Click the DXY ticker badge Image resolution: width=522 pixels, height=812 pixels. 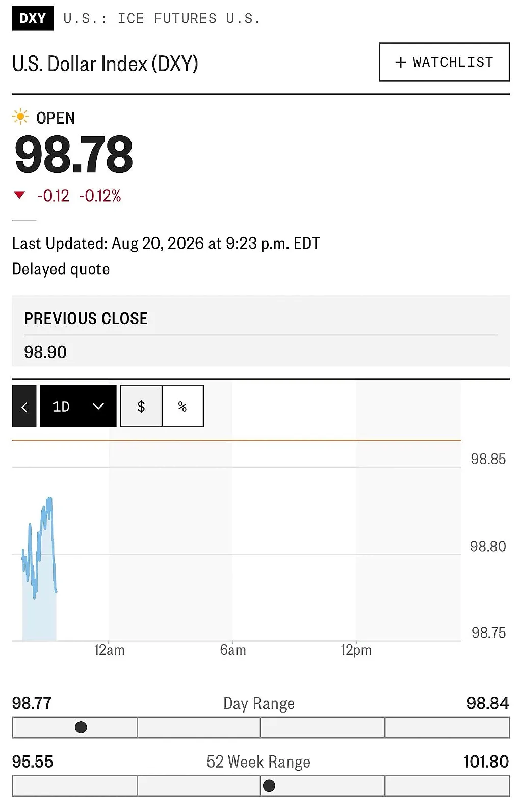33,18
